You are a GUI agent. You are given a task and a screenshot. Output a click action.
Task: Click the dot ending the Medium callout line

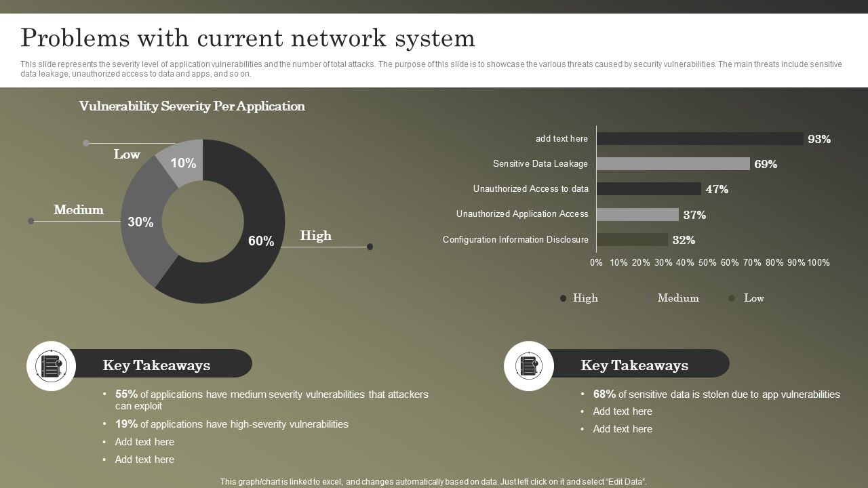[x=31, y=221]
